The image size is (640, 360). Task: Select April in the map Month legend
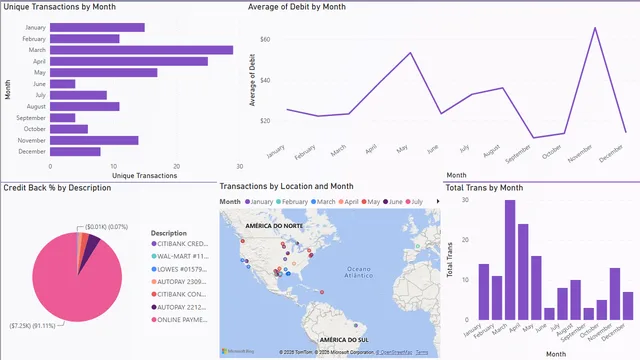point(348,202)
